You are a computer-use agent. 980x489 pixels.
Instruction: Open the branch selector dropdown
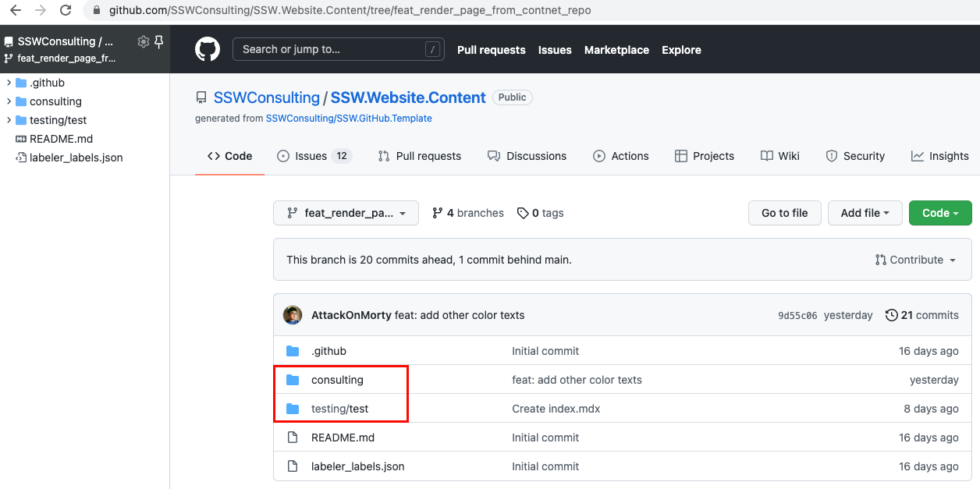pyautogui.click(x=346, y=212)
